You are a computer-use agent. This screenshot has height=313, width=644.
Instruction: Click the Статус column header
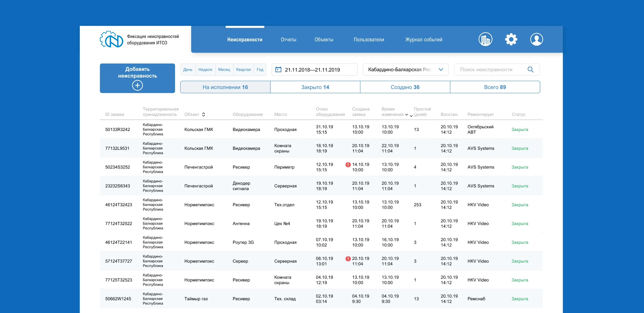tap(519, 114)
